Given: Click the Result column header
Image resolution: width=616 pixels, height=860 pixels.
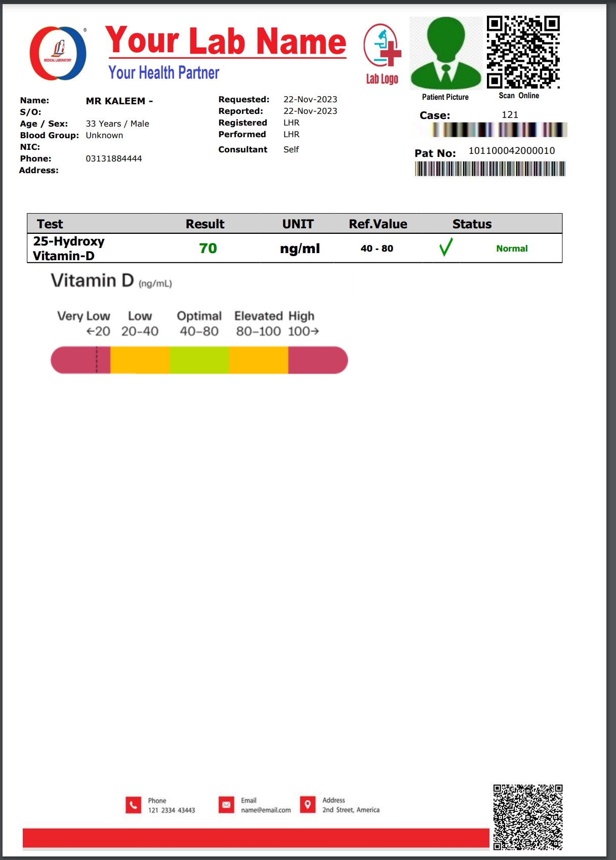Looking at the screenshot, I should coord(204,224).
